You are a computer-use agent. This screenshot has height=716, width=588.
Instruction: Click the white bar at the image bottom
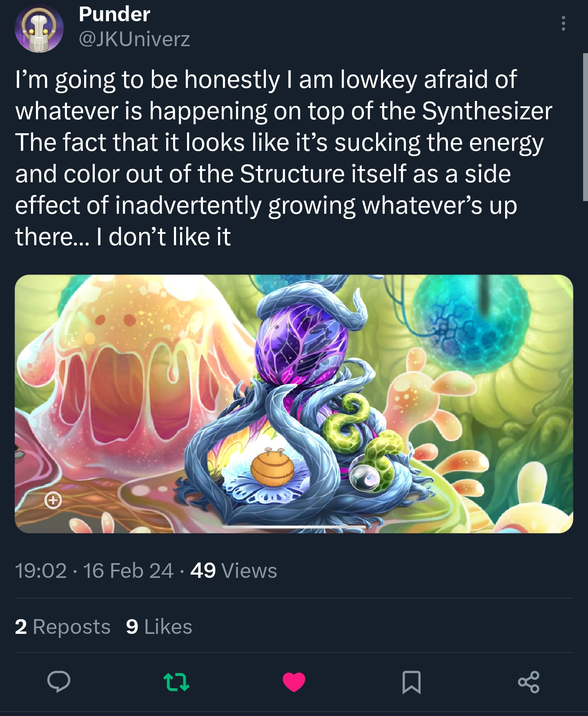pos(294,527)
